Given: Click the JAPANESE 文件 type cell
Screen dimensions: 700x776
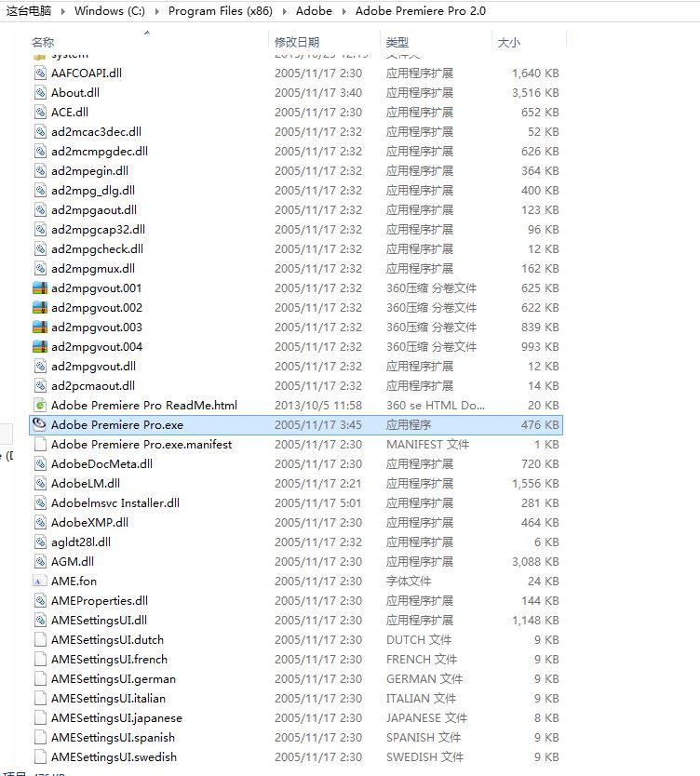Looking at the screenshot, I should [x=426, y=718].
